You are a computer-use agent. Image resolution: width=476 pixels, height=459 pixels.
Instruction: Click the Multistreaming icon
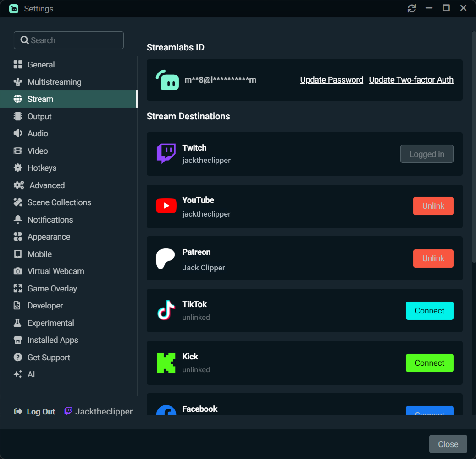point(18,82)
